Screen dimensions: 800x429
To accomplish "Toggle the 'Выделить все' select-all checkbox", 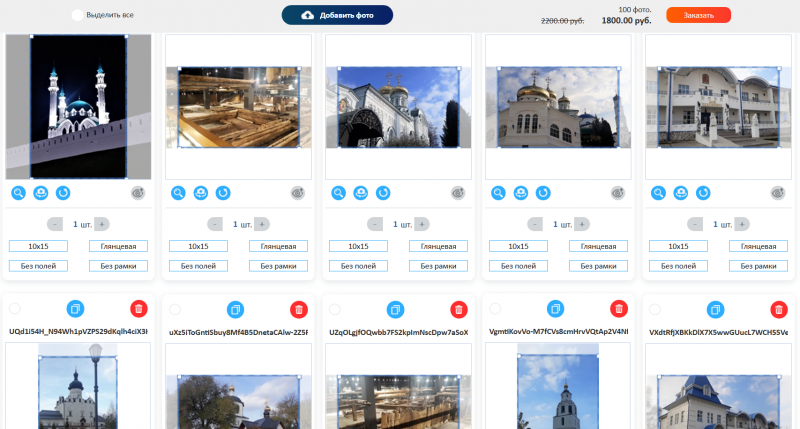I will [x=78, y=16].
